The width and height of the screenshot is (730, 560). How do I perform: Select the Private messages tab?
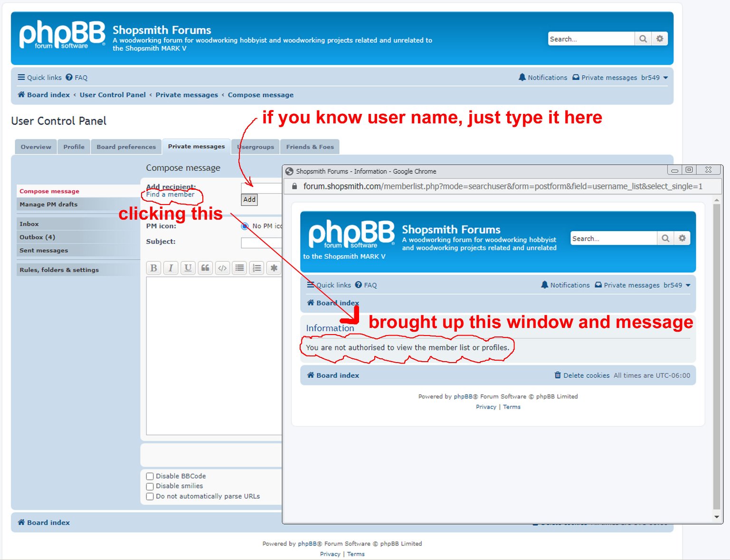(x=197, y=146)
